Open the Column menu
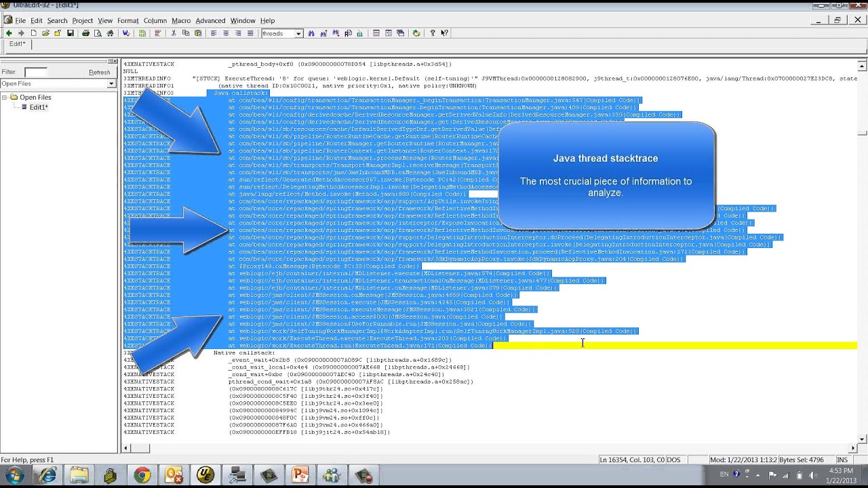This screenshot has width=868, height=488. coord(155,20)
